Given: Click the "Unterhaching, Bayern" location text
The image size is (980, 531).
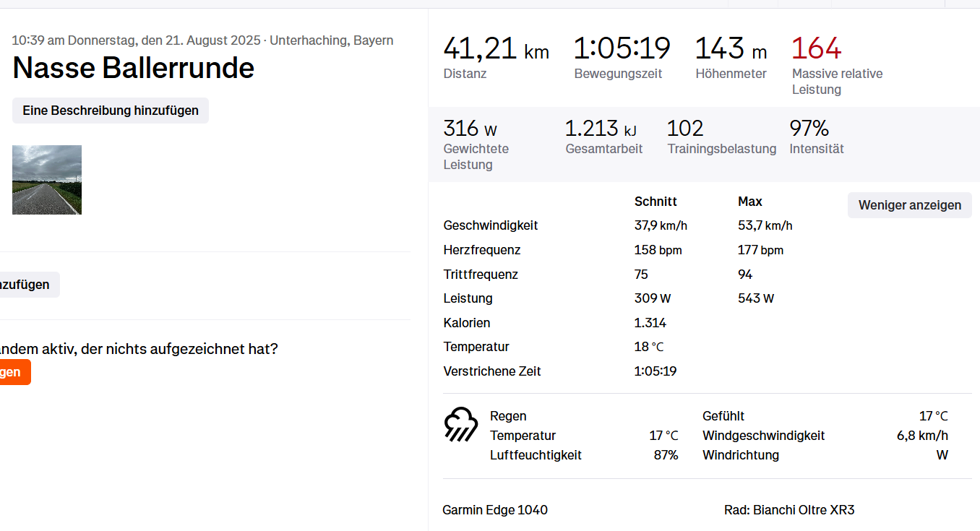Looking at the screenshot, I should [332, 40].
